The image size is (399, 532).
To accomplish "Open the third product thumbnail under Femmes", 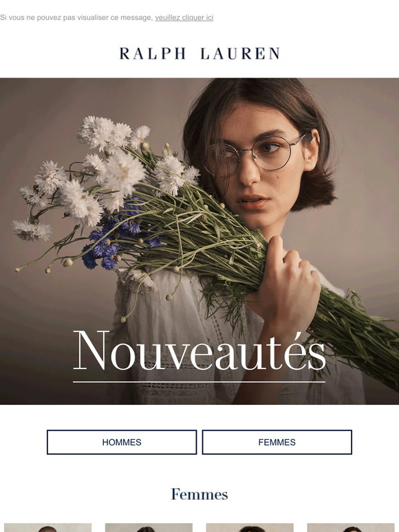I will [x=250, y=528].
